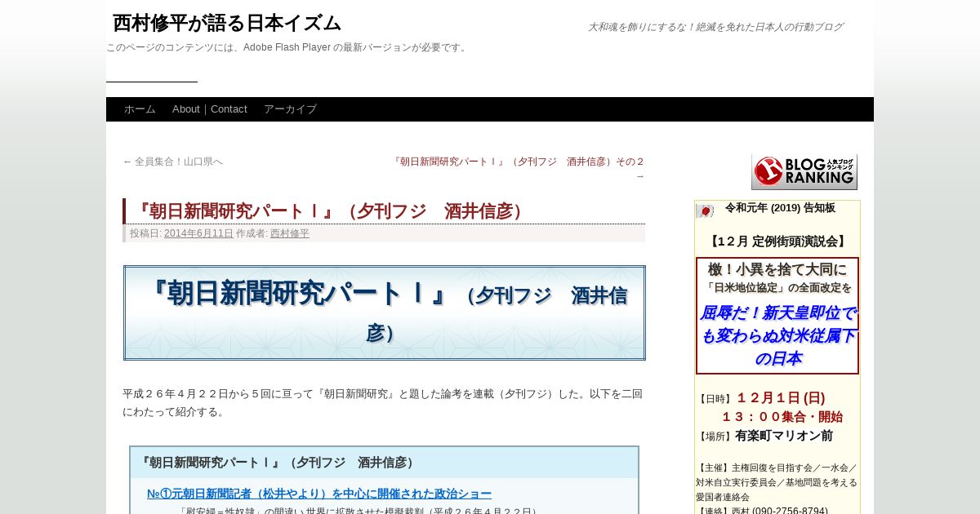The width and height of the screenshot is (980, 514).
Task: Open link №①元朝日新聞記者（松井やより）
Action: (x=319, y=494)
